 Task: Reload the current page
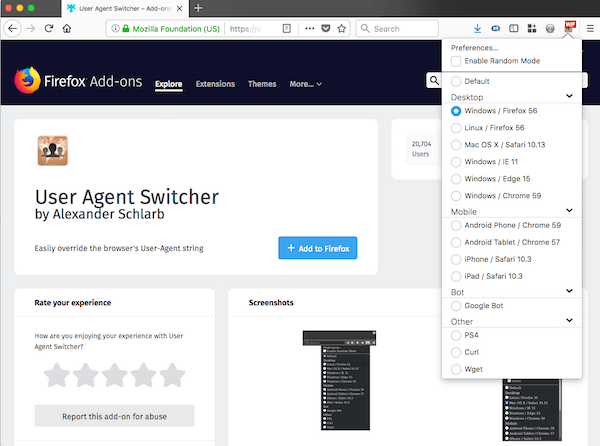pyautogui.click(x=49, y=29)
